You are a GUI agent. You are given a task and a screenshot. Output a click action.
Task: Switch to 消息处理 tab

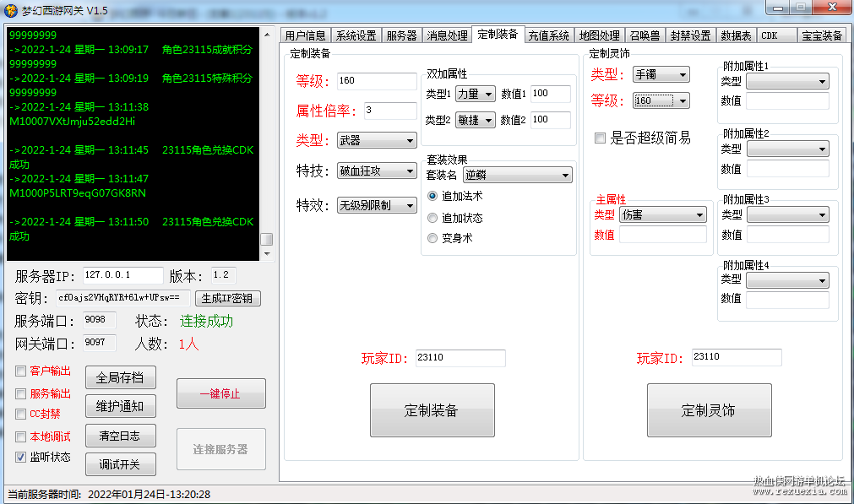coord(447,35)
